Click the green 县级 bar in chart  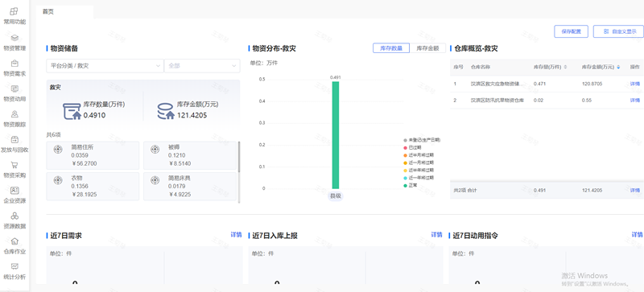tap(336, 134)
